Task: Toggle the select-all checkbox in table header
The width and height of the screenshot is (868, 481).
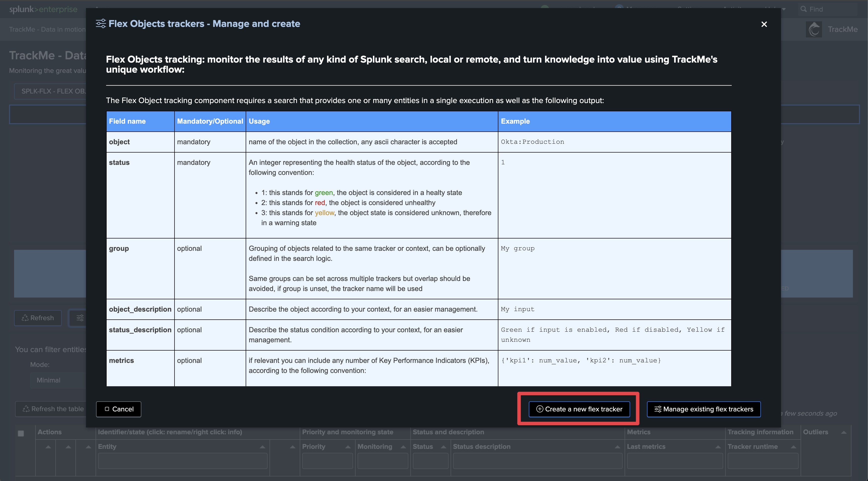Action: (21, 433)
